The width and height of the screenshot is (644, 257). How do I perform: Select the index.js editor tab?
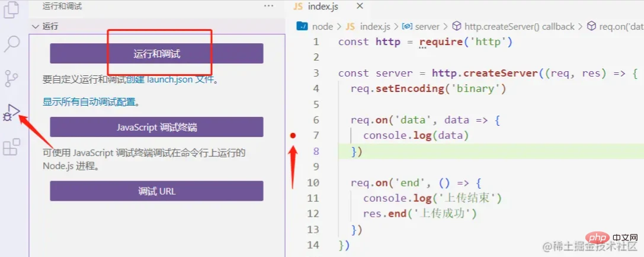322,6
